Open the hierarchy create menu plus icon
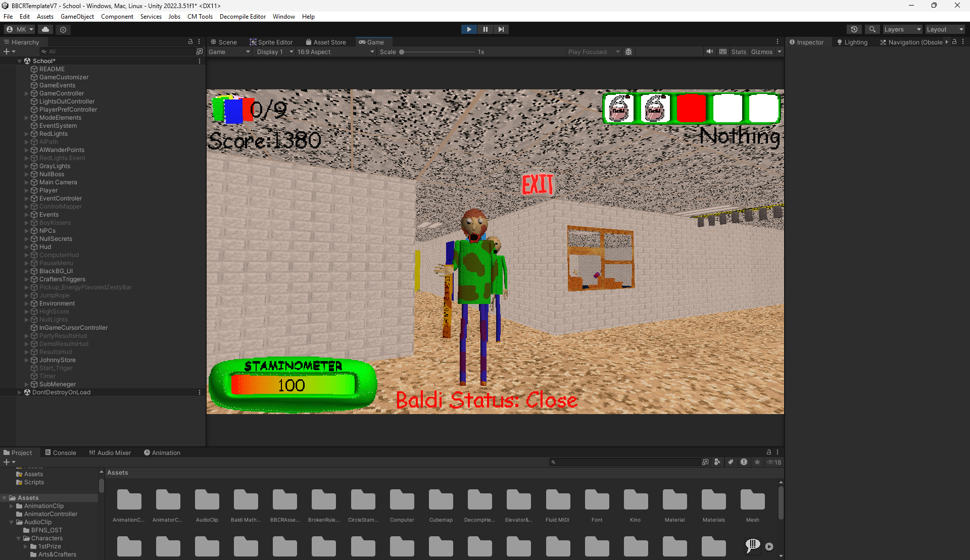 (6, 51)
